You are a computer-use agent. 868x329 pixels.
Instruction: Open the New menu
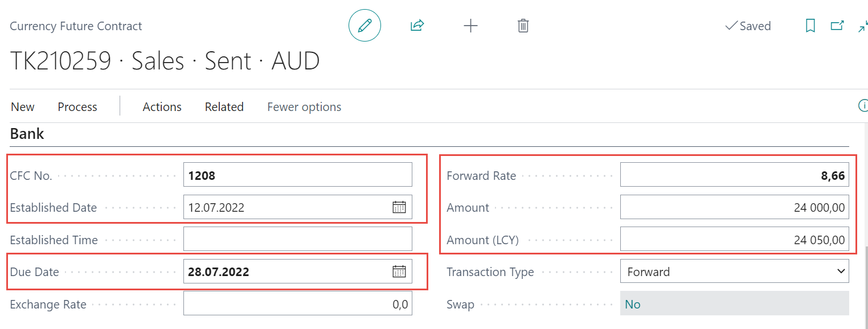pyautogui.click(x=22, y=107)
